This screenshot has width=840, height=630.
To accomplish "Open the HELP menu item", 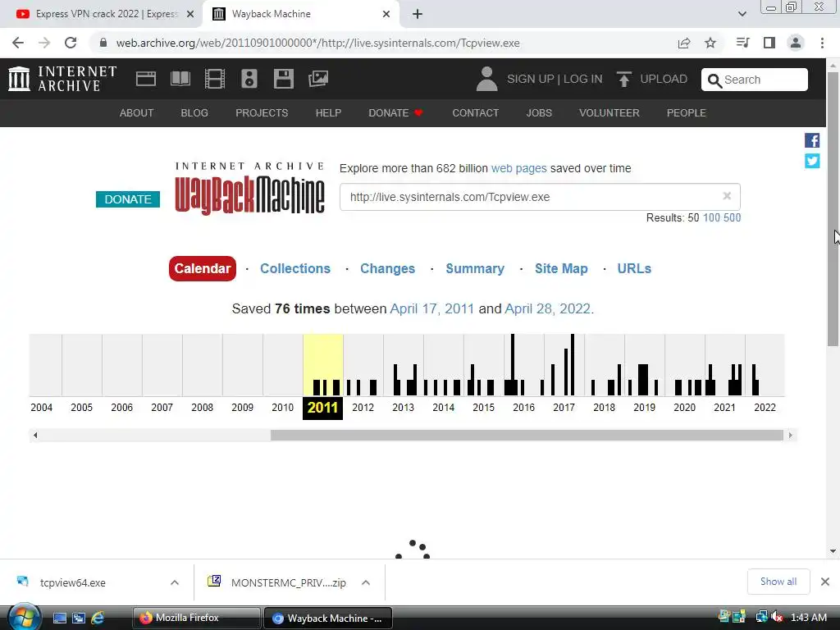I will point(328,113).
